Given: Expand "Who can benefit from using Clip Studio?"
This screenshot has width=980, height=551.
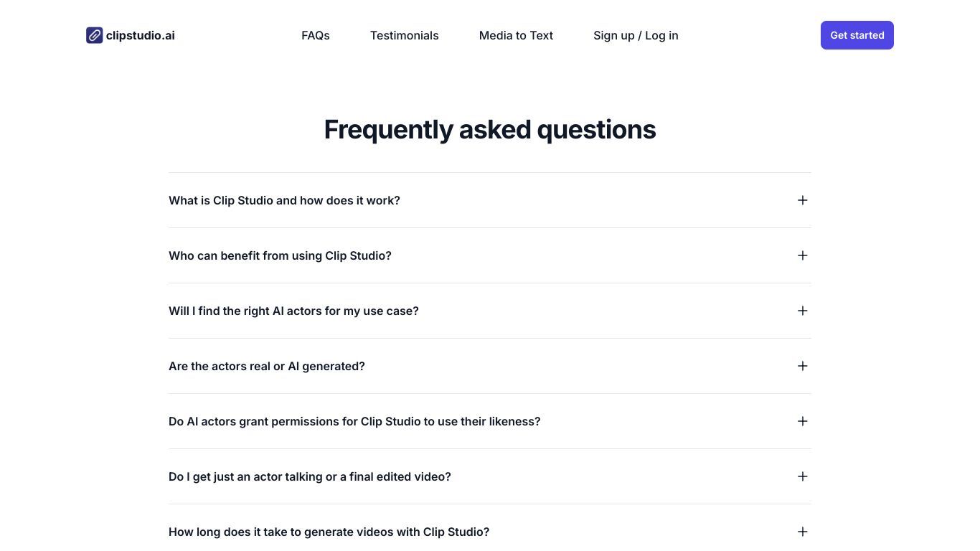Looking at the screenshot, I should (280, 255).
